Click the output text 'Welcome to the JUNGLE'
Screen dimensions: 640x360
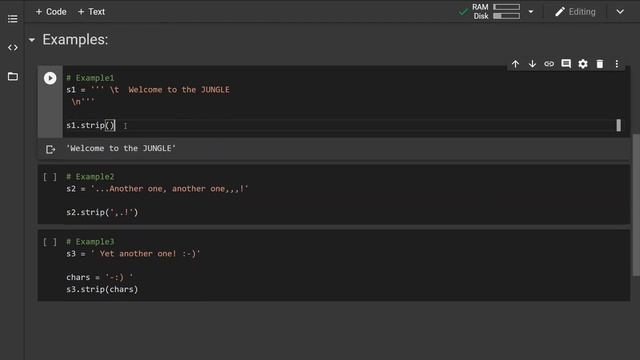tap(121, 148)
